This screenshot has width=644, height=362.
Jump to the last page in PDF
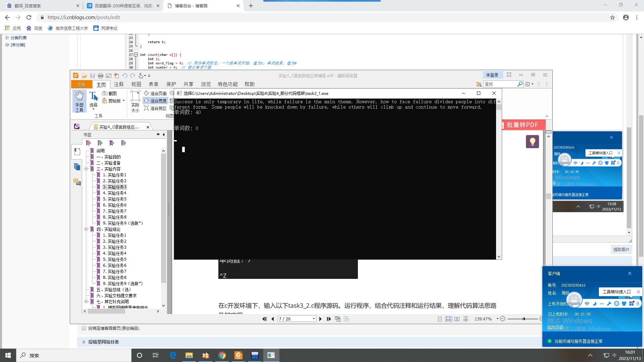329,319
